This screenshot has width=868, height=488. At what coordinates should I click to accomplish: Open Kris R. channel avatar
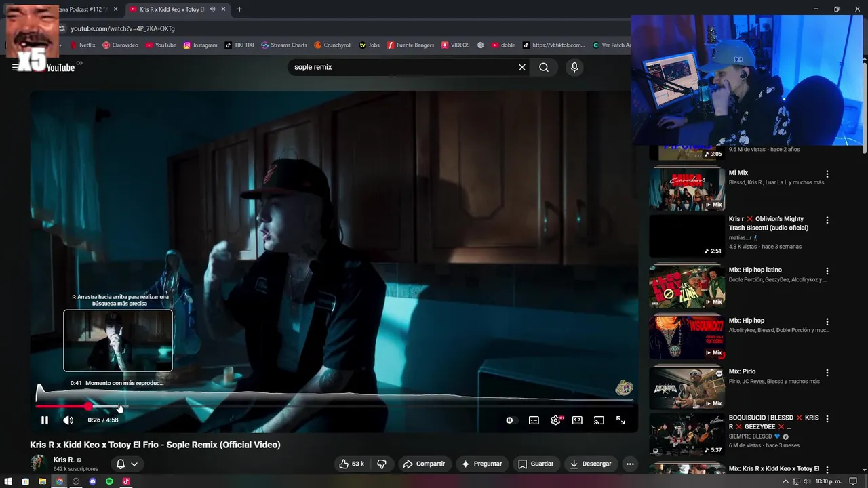coord(39,463)
